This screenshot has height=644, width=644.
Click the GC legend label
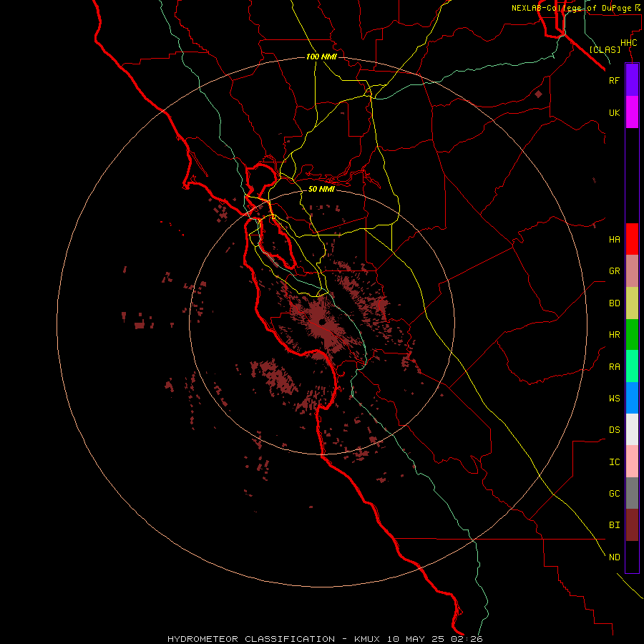(614, 494)
